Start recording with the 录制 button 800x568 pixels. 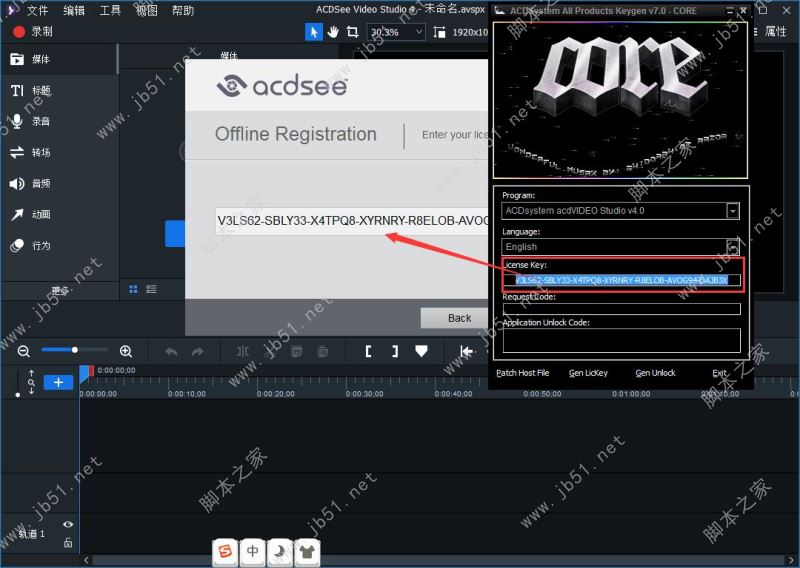point(33,32)
